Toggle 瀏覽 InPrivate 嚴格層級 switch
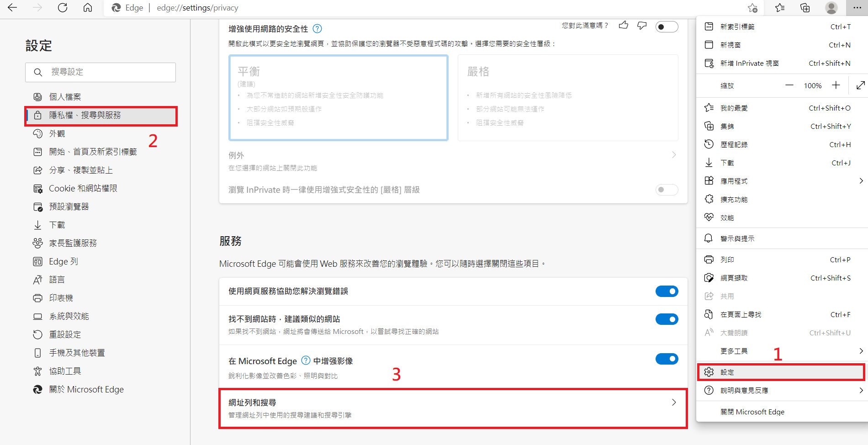868x445 pixels. coord(667,190)
